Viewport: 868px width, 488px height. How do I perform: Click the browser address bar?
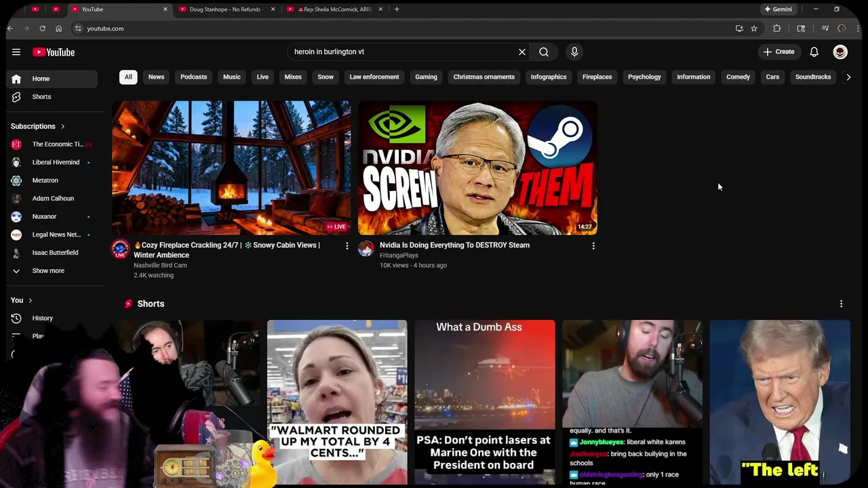click(407, 28)
